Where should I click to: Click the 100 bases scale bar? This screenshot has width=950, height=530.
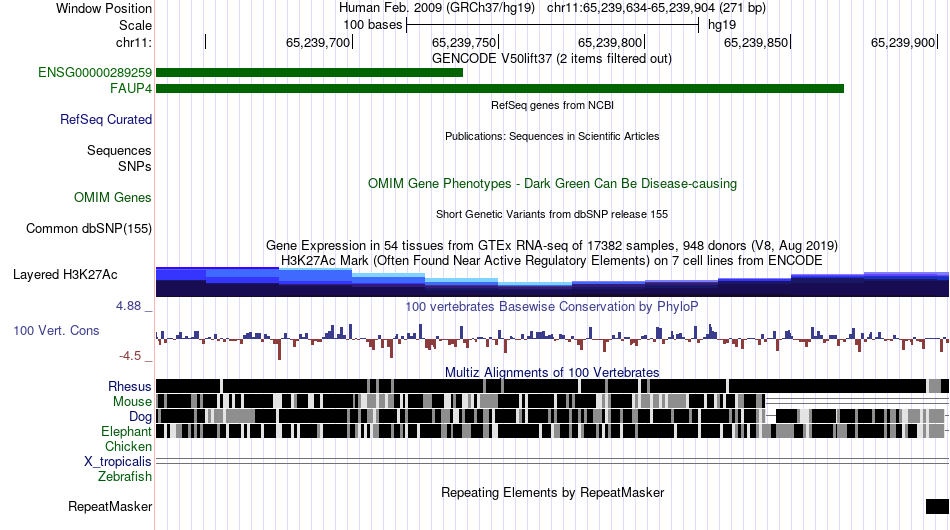point(552,25)
